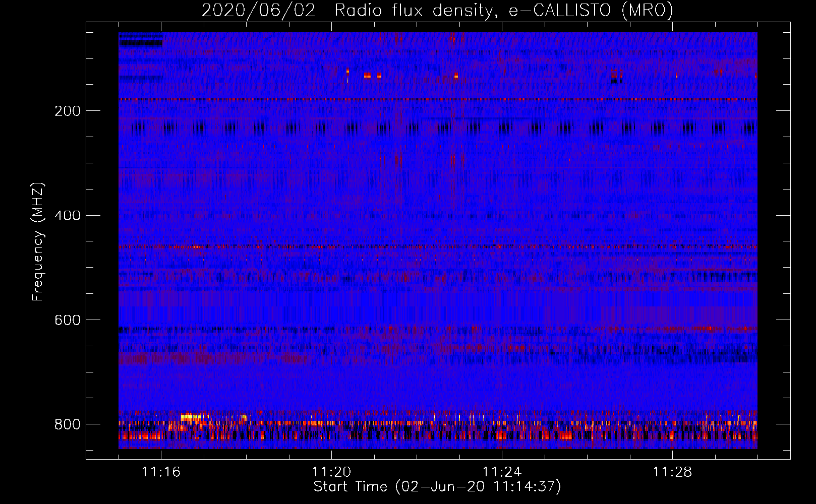
Task: Click the 800 frequency tick label
Action: coord(68,424)
